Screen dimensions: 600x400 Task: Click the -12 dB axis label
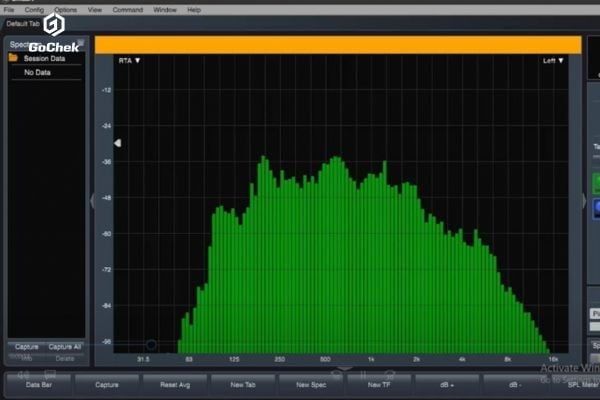(x=106, y=90)
